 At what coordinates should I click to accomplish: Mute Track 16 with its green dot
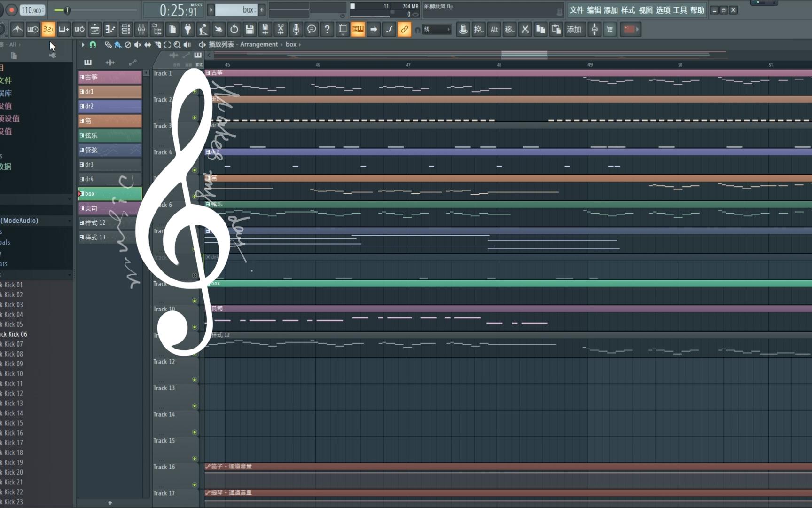coord(195,485)
